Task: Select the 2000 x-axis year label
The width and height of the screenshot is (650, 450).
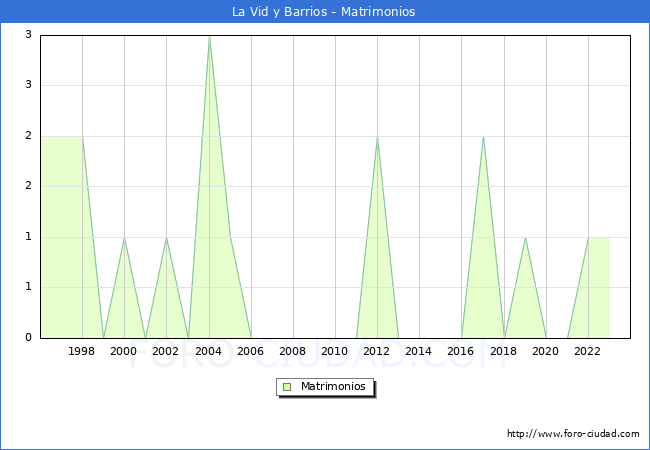Action: point(124,351)
